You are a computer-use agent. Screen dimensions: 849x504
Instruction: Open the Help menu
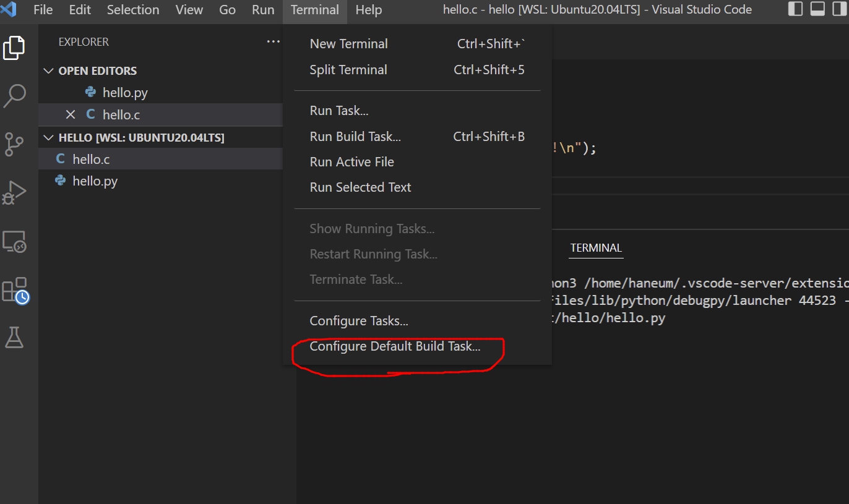[x=369, y=10]
